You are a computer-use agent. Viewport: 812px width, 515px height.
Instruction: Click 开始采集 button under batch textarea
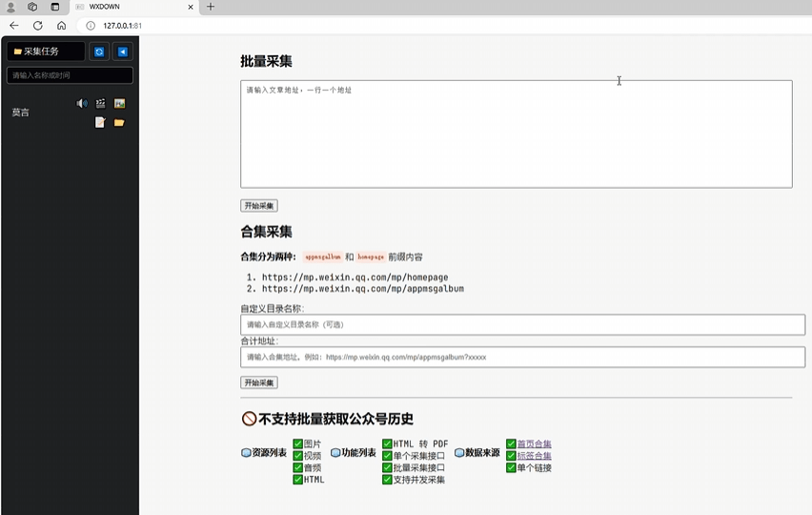point(258,205)
